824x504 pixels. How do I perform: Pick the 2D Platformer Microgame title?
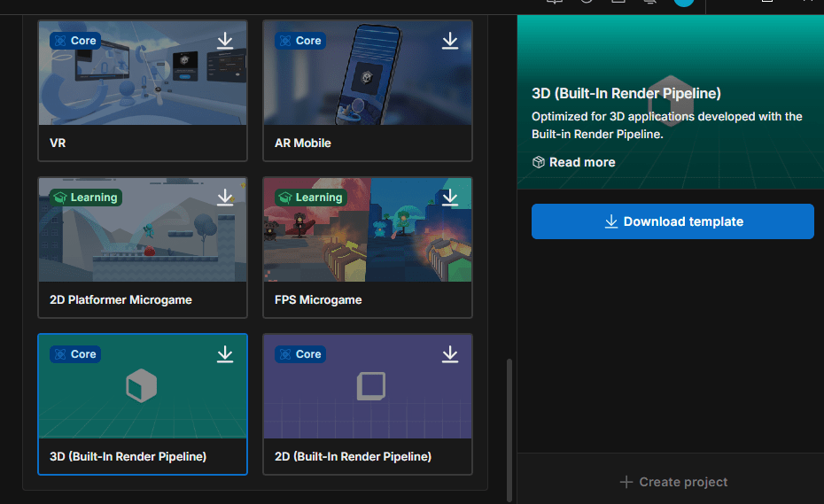tap(120, 300)
